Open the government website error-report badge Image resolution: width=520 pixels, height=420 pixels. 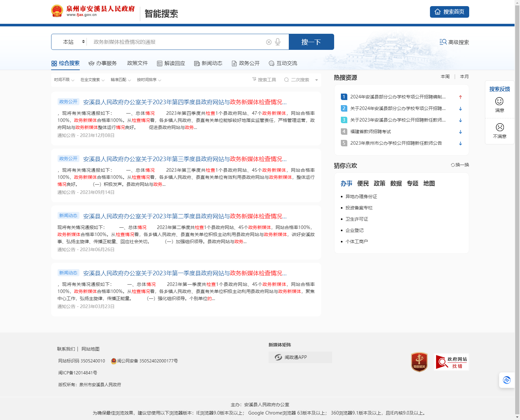[x=451, y=362]
